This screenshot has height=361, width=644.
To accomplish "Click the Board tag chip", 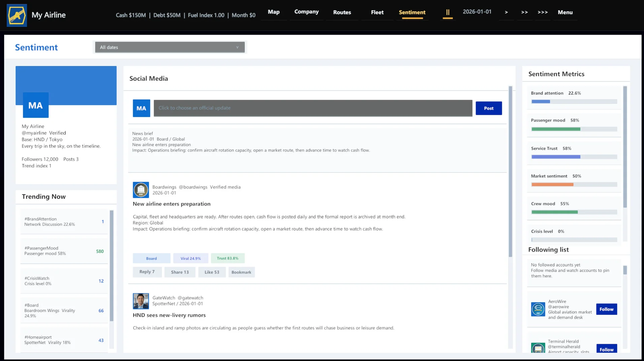I will [x=152, y=258].
